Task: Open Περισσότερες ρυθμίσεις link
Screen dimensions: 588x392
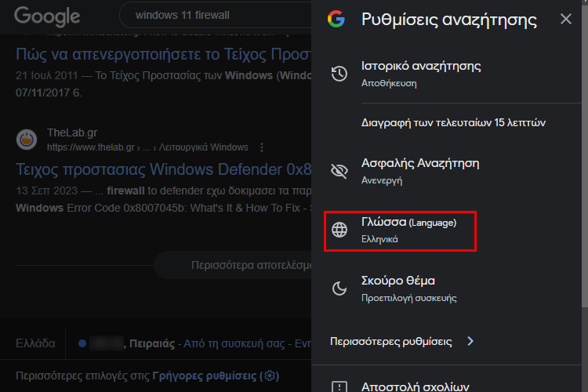Action: click(x=390, y=341)
